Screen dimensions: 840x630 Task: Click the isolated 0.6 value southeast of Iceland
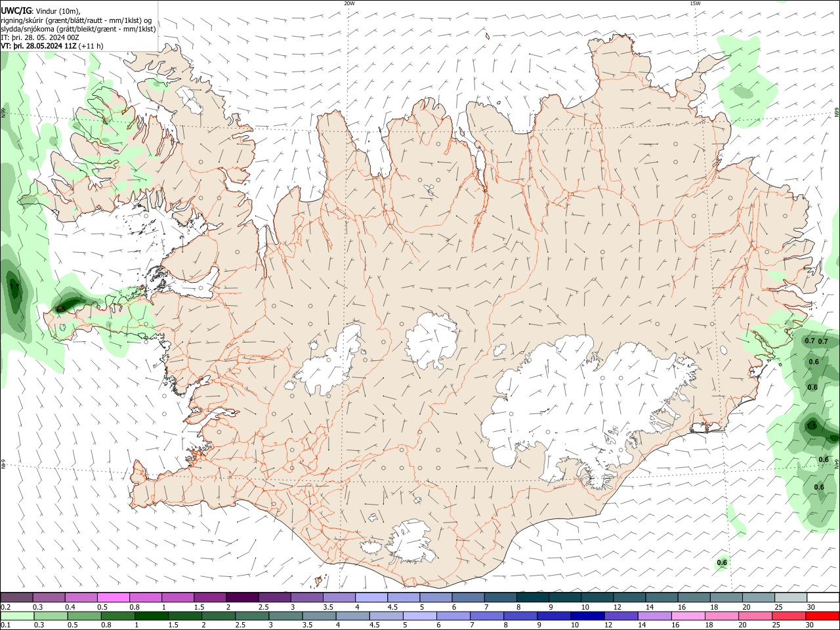point(722,562)
